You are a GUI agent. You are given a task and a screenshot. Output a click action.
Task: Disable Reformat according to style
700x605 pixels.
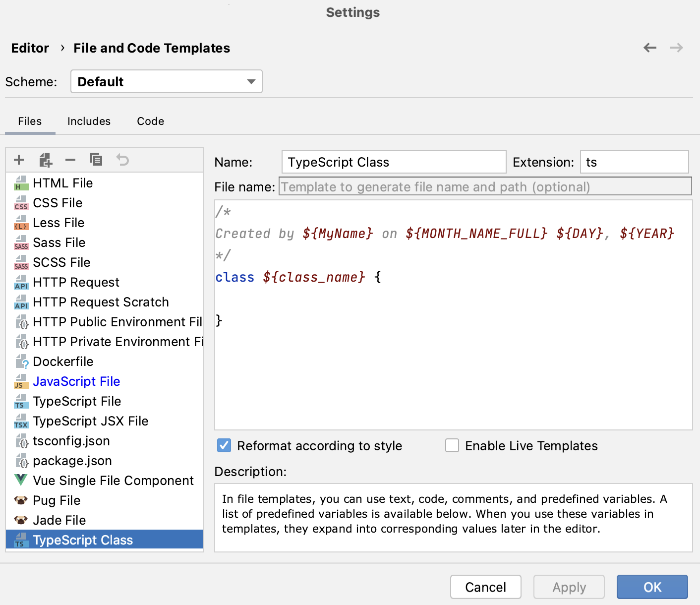pyautogui.click(x=224, y=445)
